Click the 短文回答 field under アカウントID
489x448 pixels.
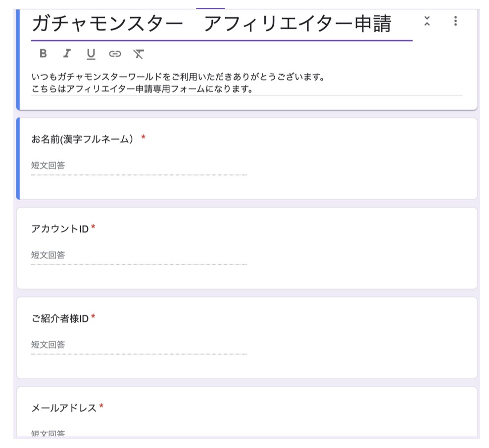(x=139, y=255)
